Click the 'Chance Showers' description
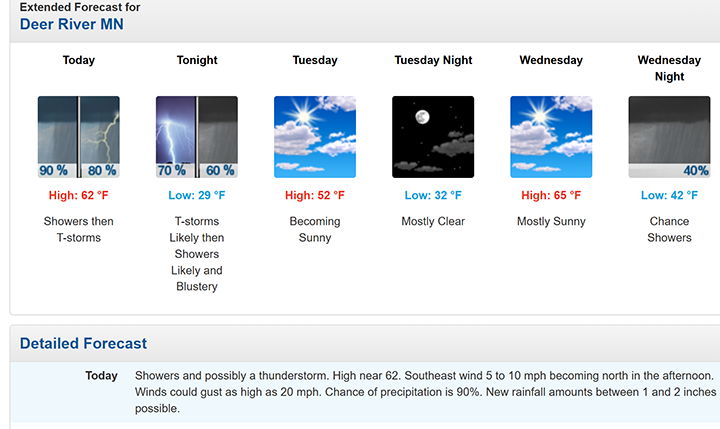 669,229
